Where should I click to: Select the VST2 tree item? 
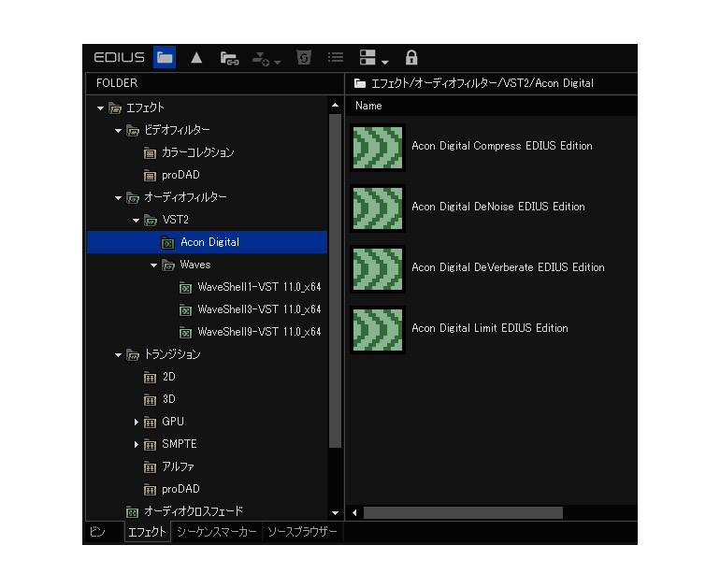[175, 220]
